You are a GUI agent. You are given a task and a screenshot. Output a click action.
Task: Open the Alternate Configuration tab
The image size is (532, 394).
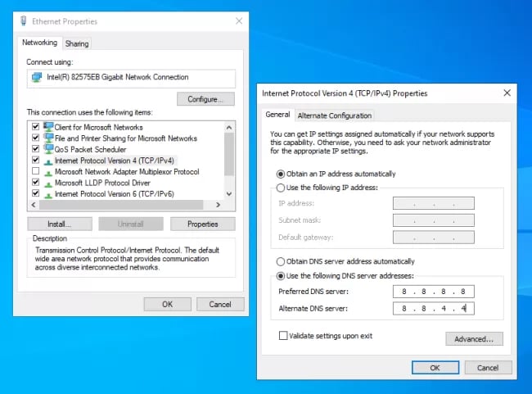click(x=335, y=115)
